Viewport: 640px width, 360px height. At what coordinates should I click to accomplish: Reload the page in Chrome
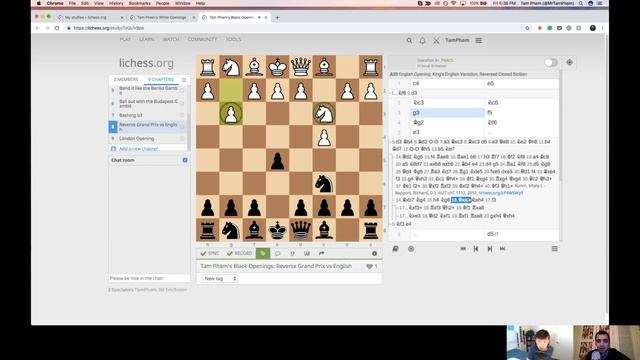coord(57,28)
